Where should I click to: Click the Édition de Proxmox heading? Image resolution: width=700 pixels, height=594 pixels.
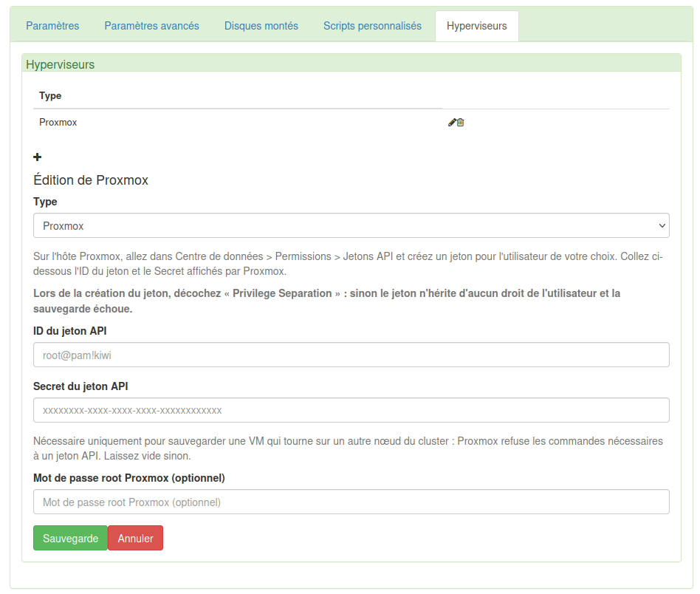pyautogui.click(x=91, y=180)
